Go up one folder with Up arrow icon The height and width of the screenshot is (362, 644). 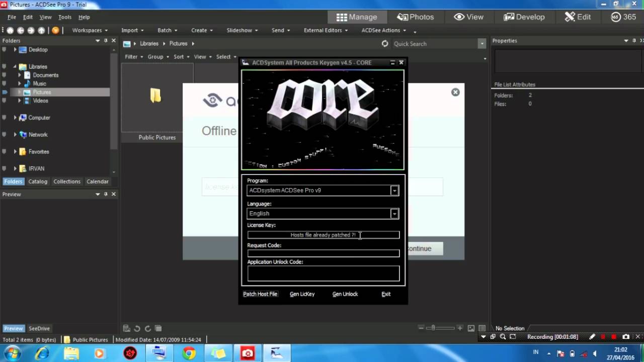click(x=42, y=30)
